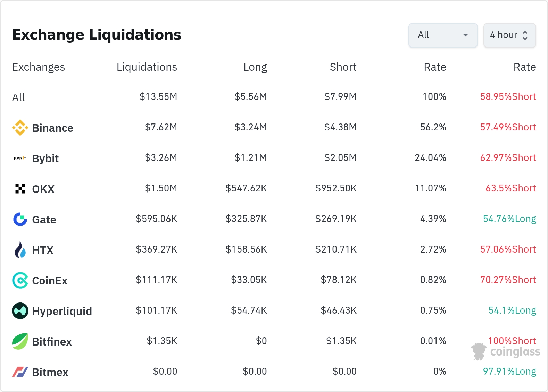Click the Binance logo icon
This screenshot has height=392, width=548.
pos(20,128)
